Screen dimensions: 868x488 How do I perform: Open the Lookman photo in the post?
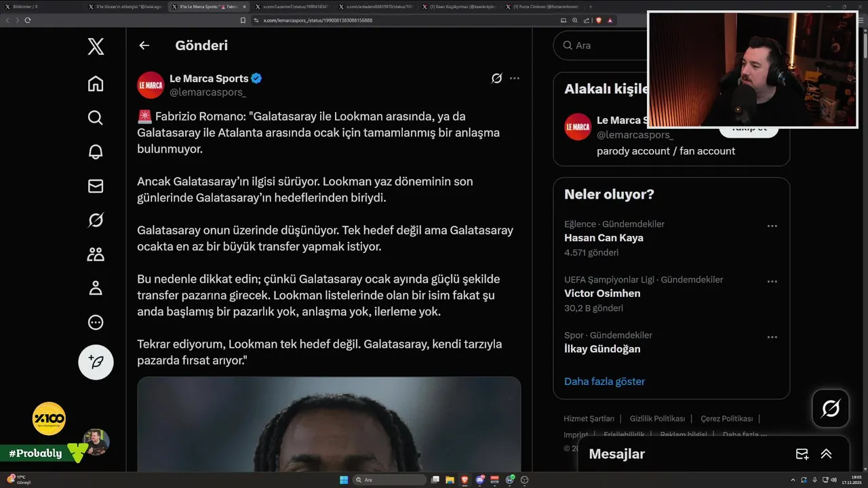(x=329, y=424)
